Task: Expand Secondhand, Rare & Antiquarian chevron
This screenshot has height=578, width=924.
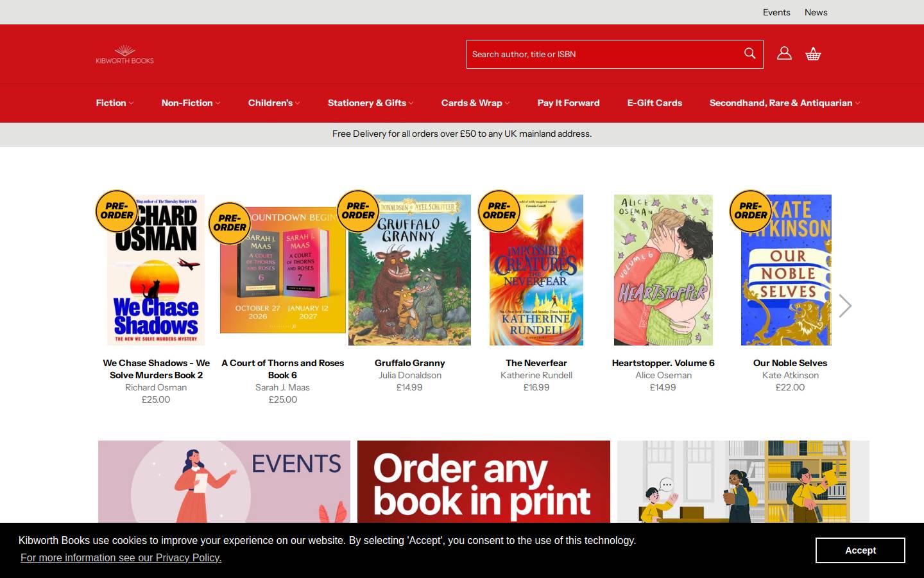Action: (x=857, y=103)
